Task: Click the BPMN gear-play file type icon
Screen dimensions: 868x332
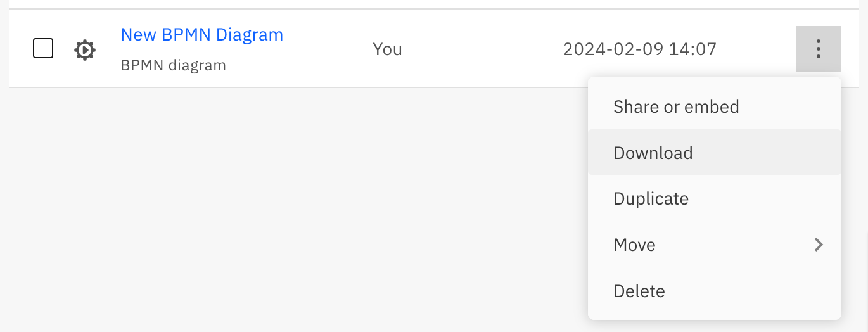Action: [x=85, y=49]
